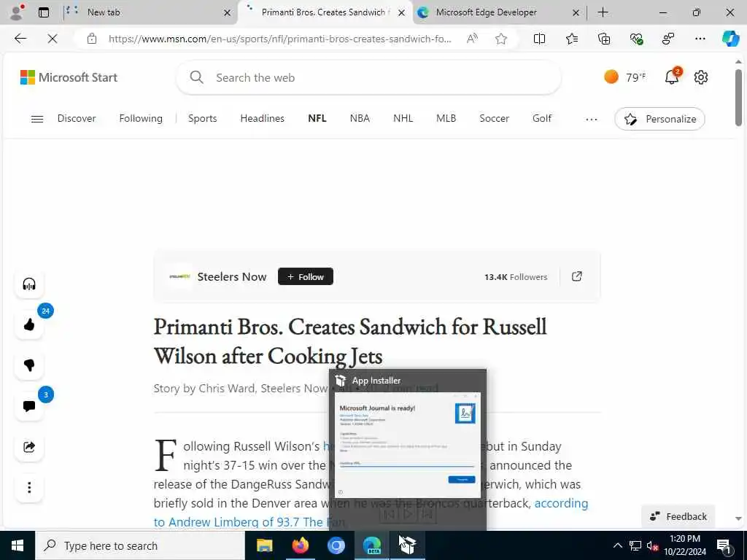This screenshot has width=747, height=560.
Task: Click the Search the web field
Action: coord(368,77)
